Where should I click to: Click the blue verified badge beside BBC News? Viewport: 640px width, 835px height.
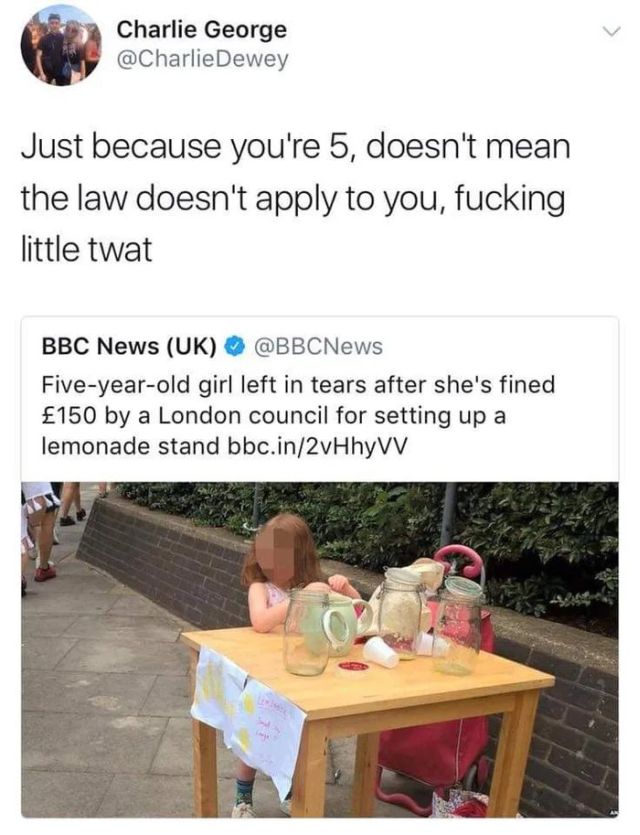point(234,347)
